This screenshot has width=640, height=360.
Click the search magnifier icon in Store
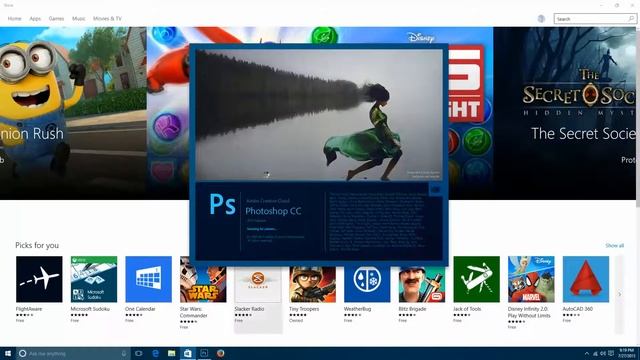(631, 19)
